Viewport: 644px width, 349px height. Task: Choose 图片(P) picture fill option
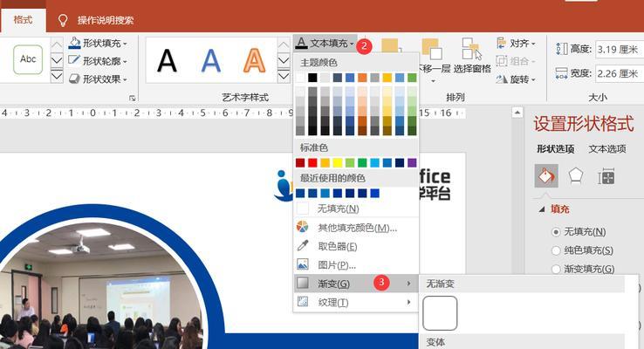pyautogui.click(x=356, y=265)
